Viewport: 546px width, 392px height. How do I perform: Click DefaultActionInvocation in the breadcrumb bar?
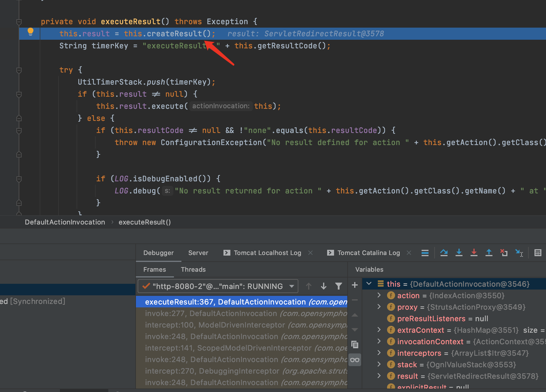[x=65, y=222]
